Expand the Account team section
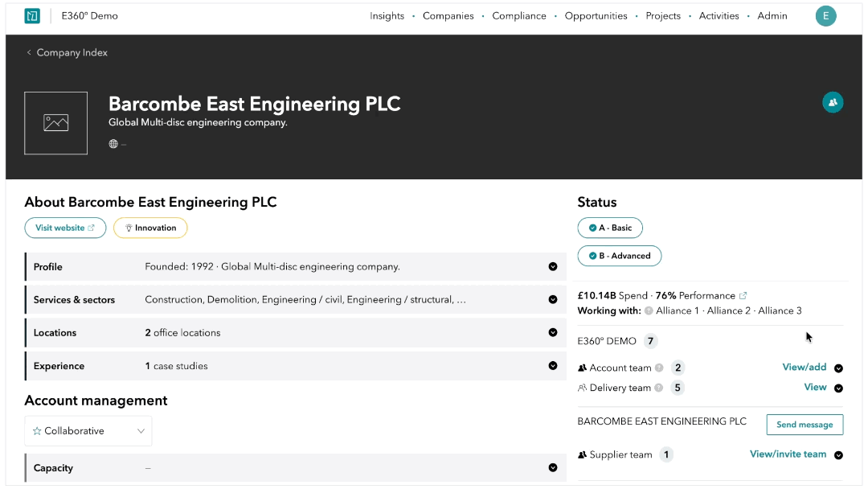868x489 pixels. click(x=838, y=368)
